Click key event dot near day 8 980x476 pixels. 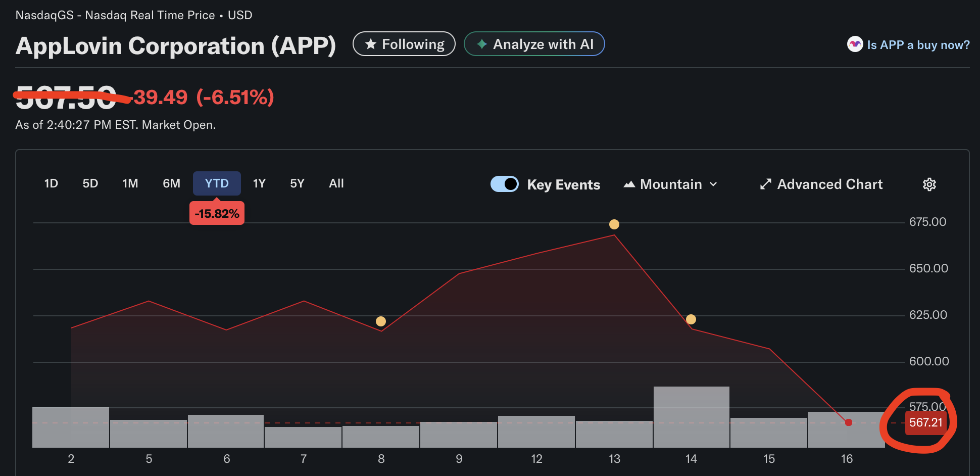(381, 321)
